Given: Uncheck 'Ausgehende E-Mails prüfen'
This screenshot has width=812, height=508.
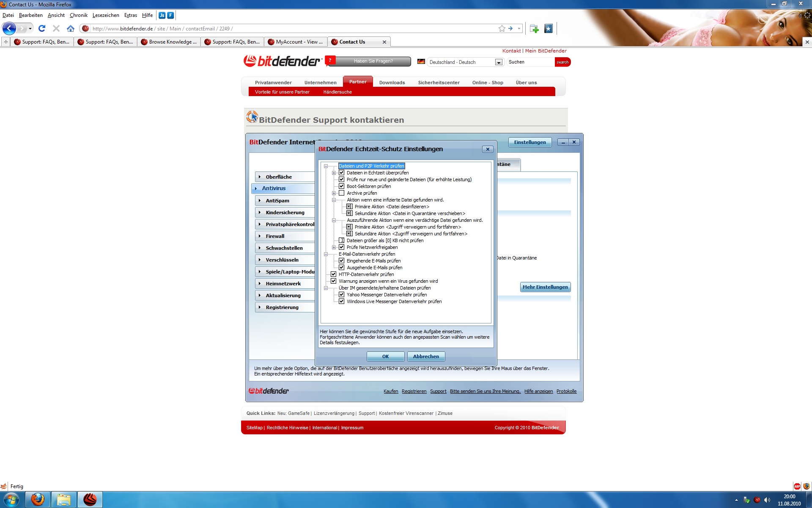Looking at the screenshot, I should click(x=342, y=268).
